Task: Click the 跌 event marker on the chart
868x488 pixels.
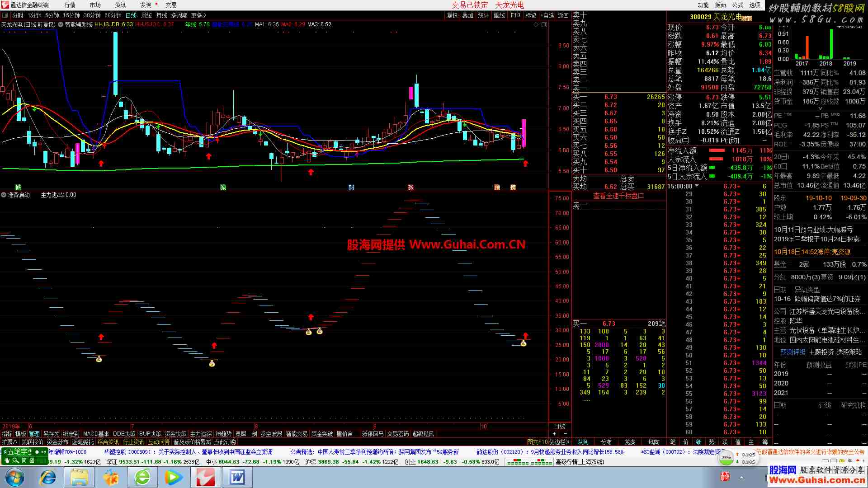Action: pyautogui.click(x=19, y=188)
